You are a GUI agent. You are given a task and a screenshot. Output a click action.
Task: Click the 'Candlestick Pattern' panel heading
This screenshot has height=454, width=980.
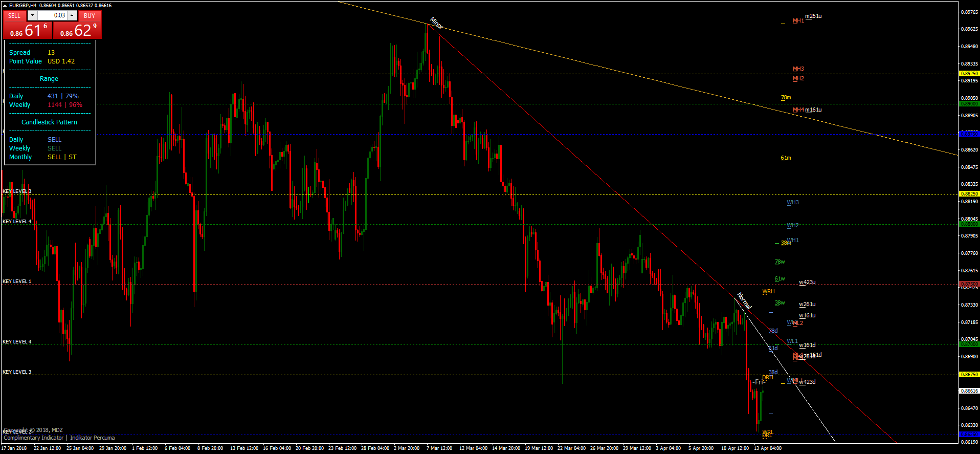49,122
